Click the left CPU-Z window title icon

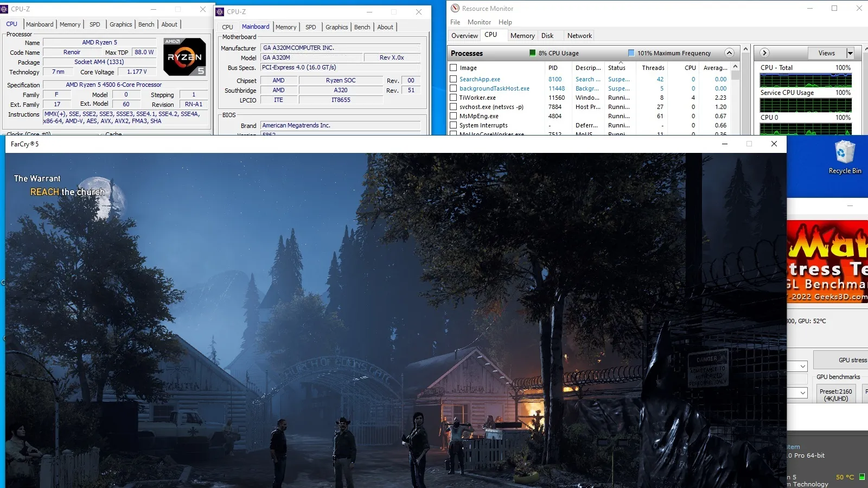[4, 9]
